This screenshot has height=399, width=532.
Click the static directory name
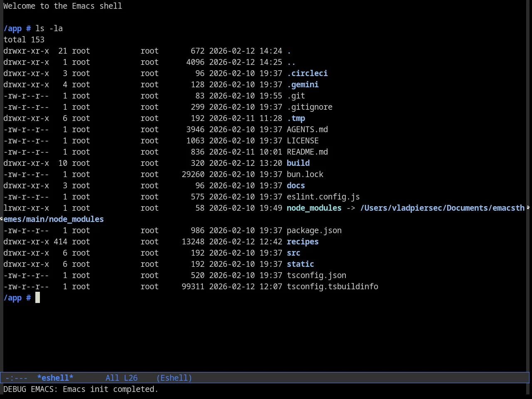pyautogui.click(x=300, y=264)
